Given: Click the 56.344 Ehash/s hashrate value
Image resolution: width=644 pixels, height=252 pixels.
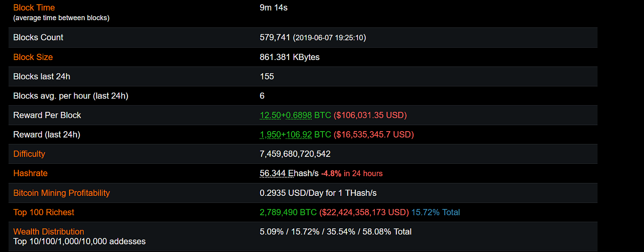Looking at the screenshot, I should [x=289, y=174].
